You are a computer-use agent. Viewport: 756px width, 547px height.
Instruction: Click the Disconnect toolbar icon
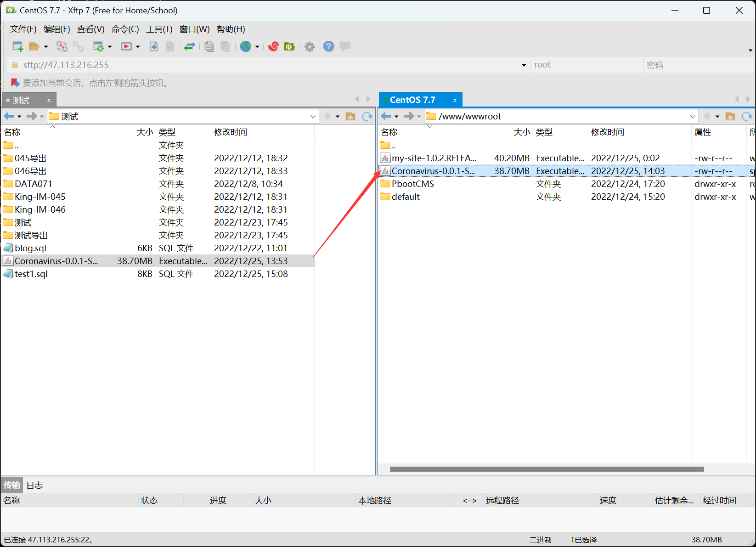click(x=62, y=46)
